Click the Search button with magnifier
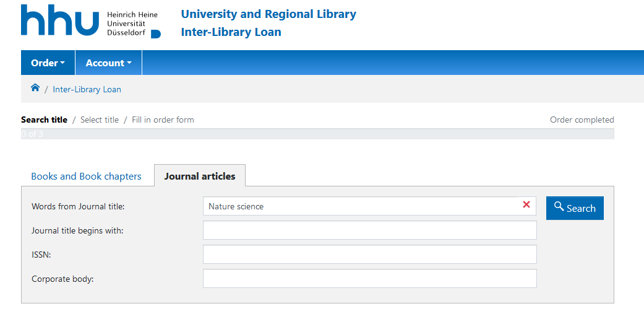 574,208
